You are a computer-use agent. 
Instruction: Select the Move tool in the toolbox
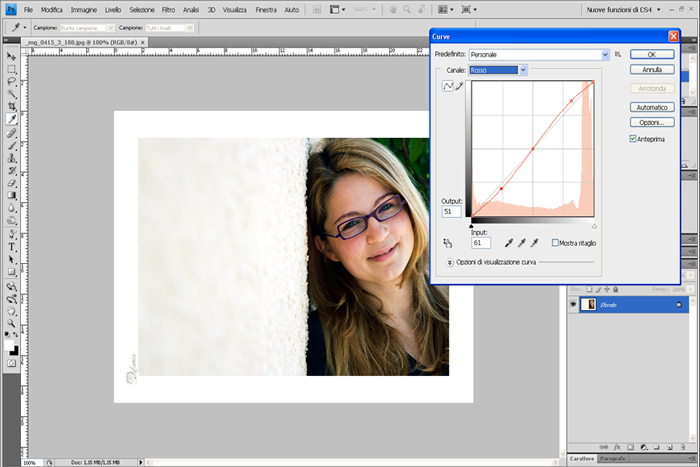tap(12, 56)
